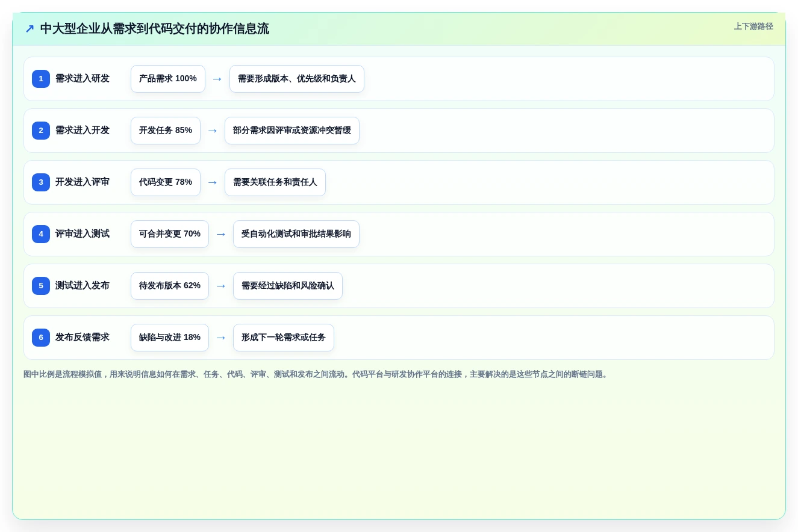
Task: Select the step 1 number badge
Action: (41, 79)
